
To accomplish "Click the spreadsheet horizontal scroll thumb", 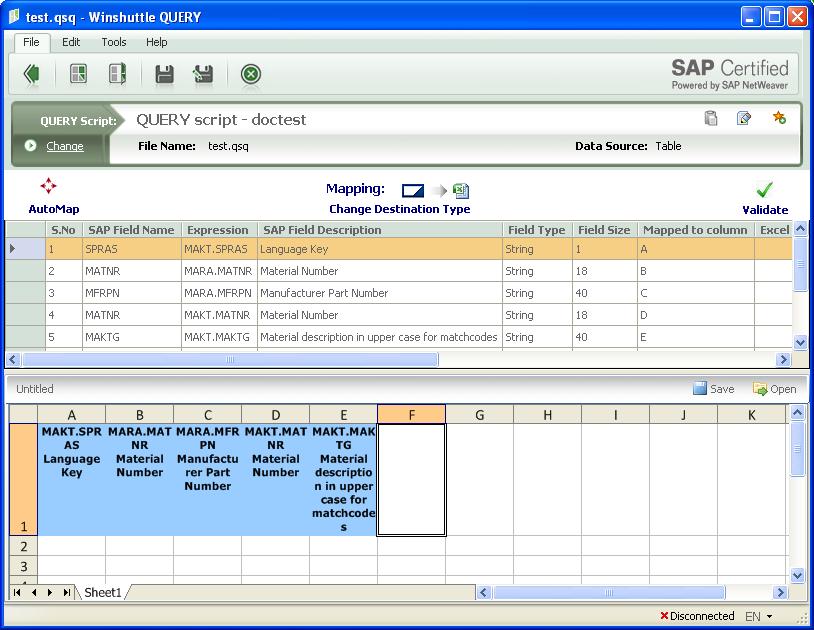I will 608,592.
